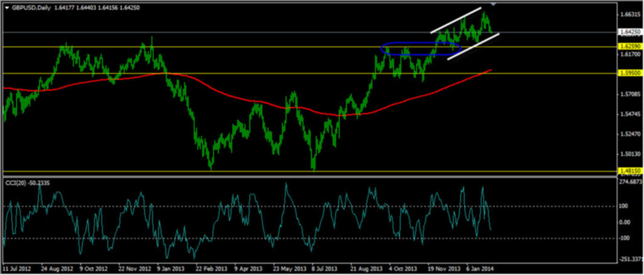Click the 1.54745 price scale value
This screenshot has width=644, height=275.
click(x=629, y=114)
